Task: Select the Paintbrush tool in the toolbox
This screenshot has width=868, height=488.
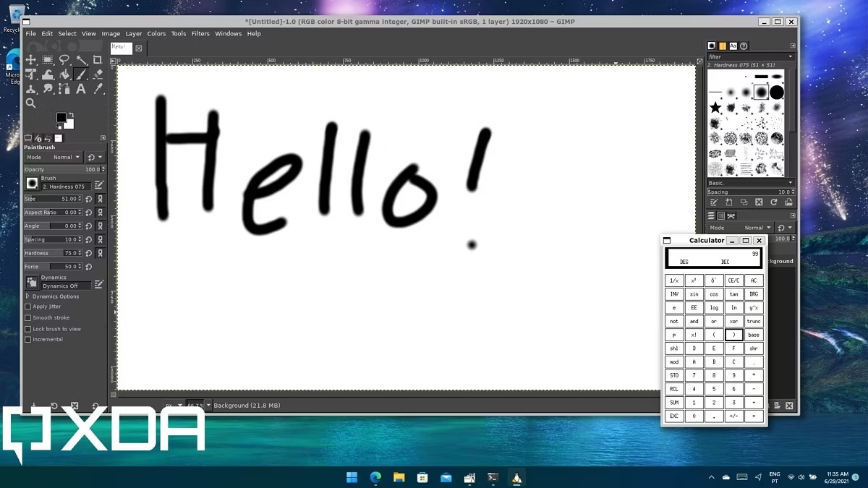Action: 81,74
